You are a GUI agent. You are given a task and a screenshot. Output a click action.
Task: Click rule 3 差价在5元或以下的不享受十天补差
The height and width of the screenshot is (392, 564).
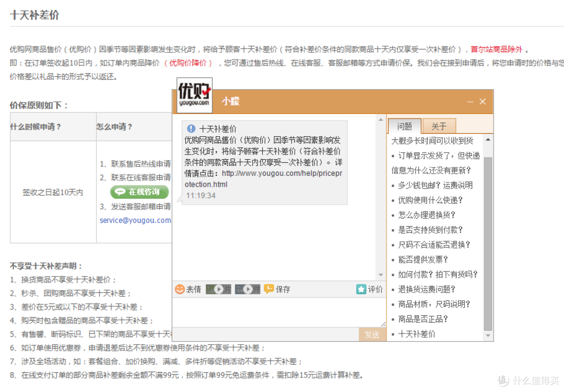tap(77, 307)
